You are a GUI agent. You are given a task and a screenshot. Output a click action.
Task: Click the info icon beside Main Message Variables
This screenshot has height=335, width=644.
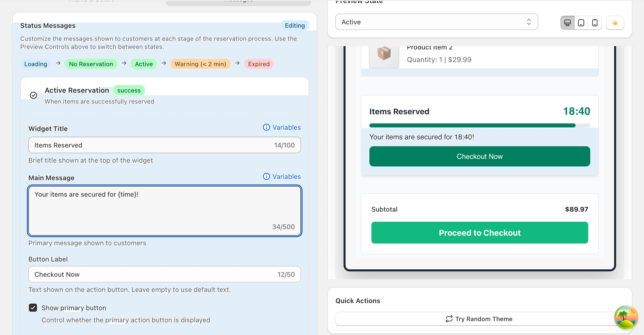(x=266, y=177)
